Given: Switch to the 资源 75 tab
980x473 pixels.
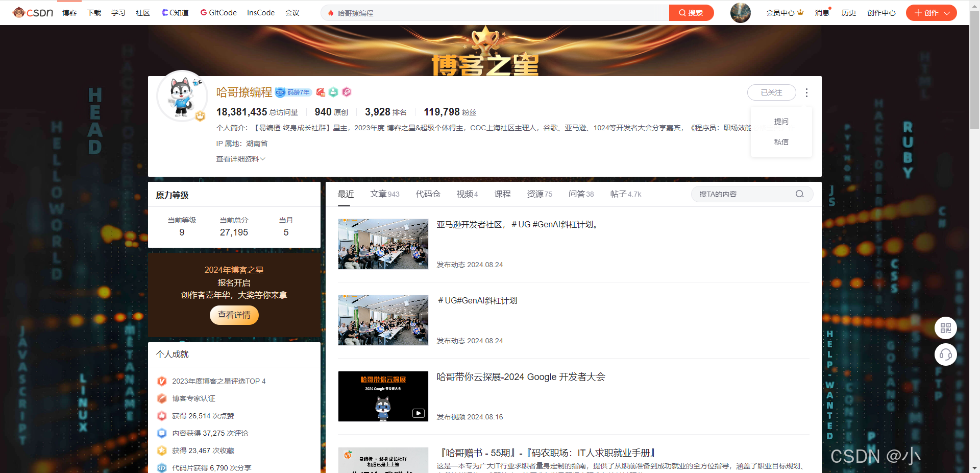Looking at the screenshot, I should coord(540,194).
